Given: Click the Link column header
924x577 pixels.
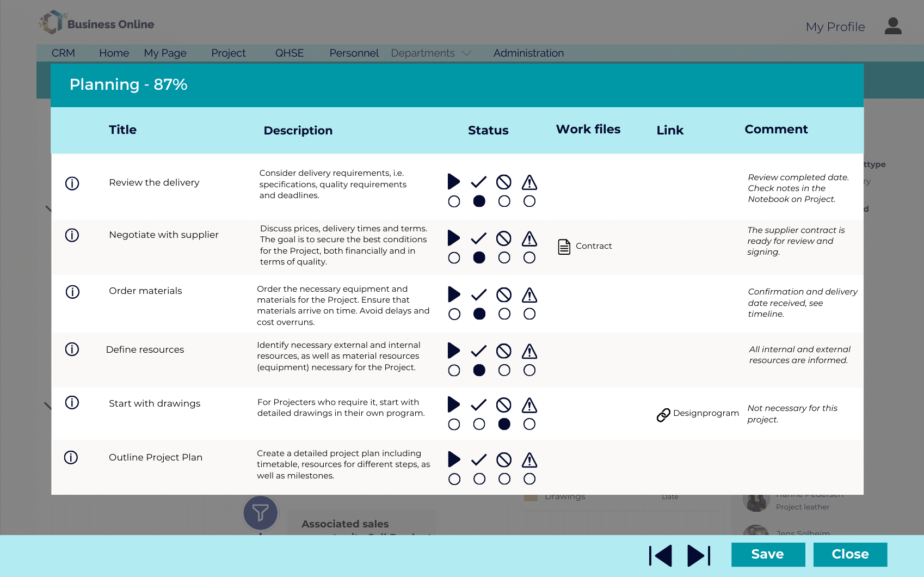Looking at the screenshot, I should 670,131.
